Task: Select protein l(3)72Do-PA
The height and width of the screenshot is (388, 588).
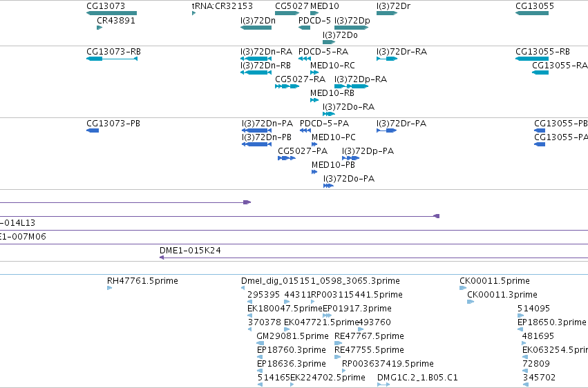Action: click(x=328, y=186)
